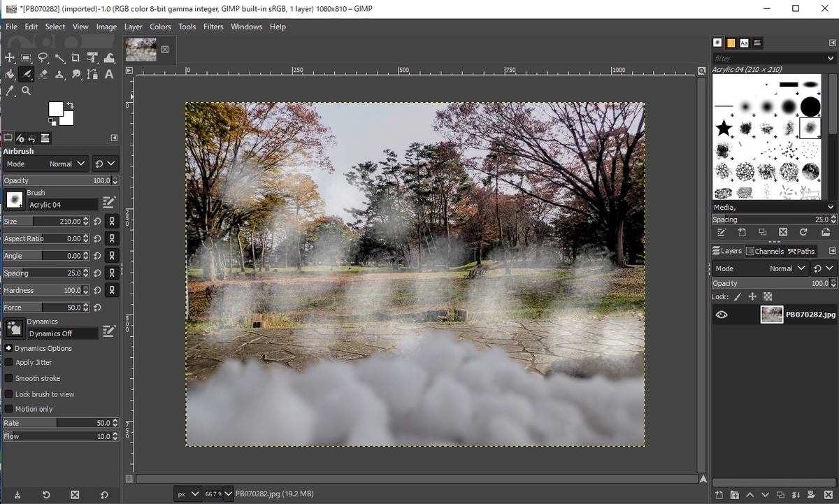
Task: Edit the Dynamics Off dynamics
Action: [109, 331]
